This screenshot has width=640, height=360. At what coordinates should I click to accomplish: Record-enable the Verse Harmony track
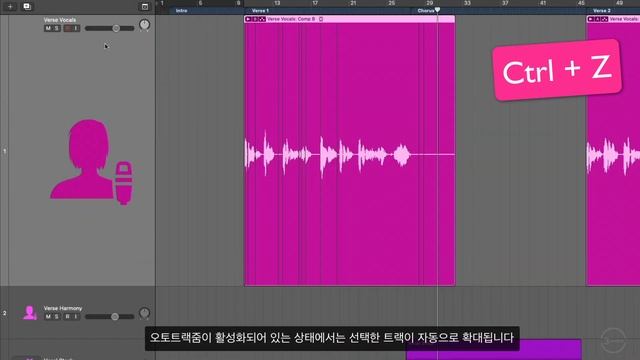pyautogui.click(x=68, y=317)
